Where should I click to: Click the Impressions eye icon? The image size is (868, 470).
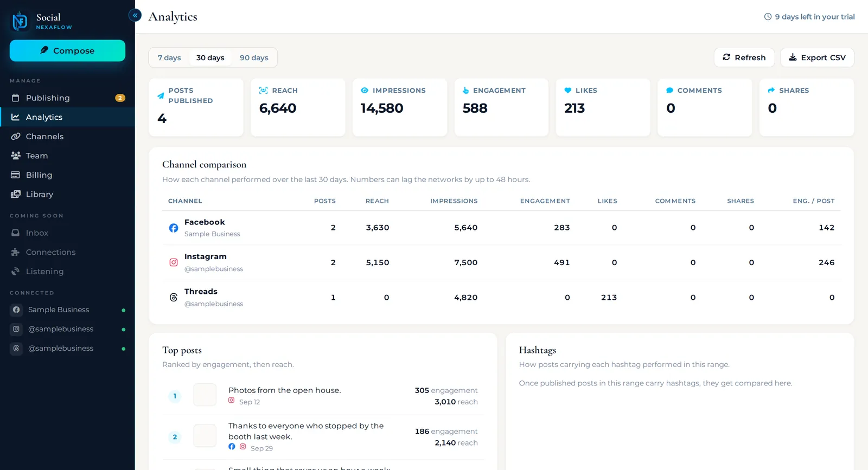point(365,91)
